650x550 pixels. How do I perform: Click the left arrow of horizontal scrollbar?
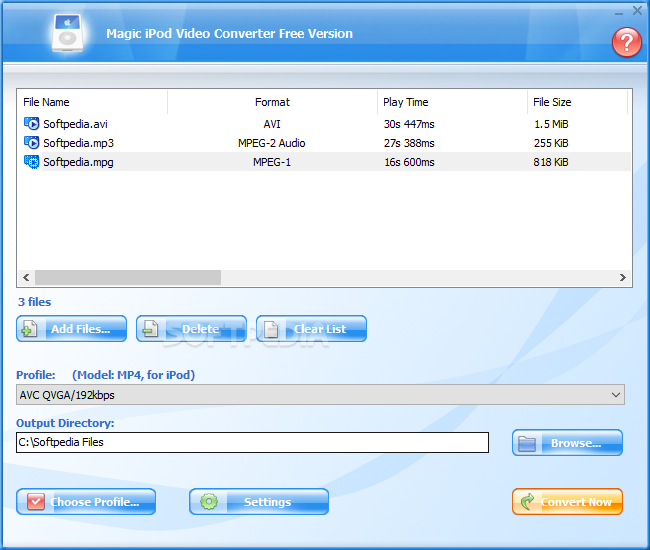[26, 277]
